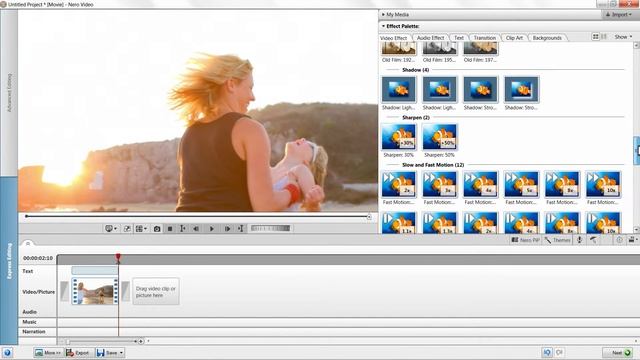Image resolution: width=640 pixels, height=360 pixels.
Task: Select the text clip on the Text track
Action: (95, 270)
